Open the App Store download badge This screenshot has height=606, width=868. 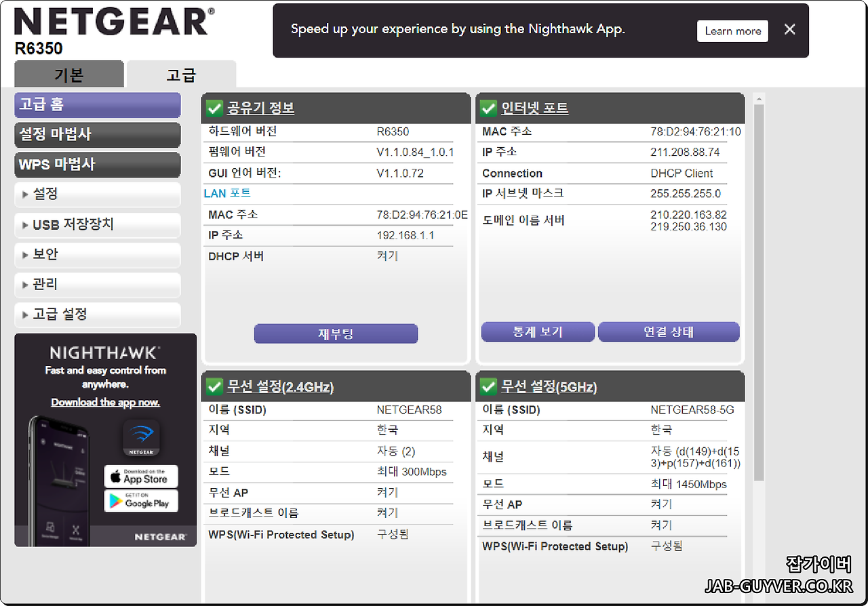pos(141,476)
